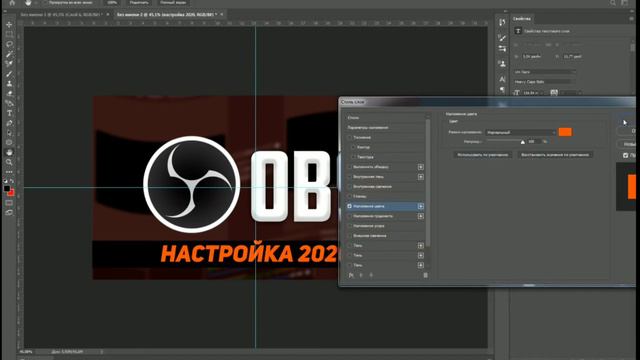Open the History panel icon
The height and width of the screenshot is (360, 640).
pyautogui.click(x=502, y=22)
